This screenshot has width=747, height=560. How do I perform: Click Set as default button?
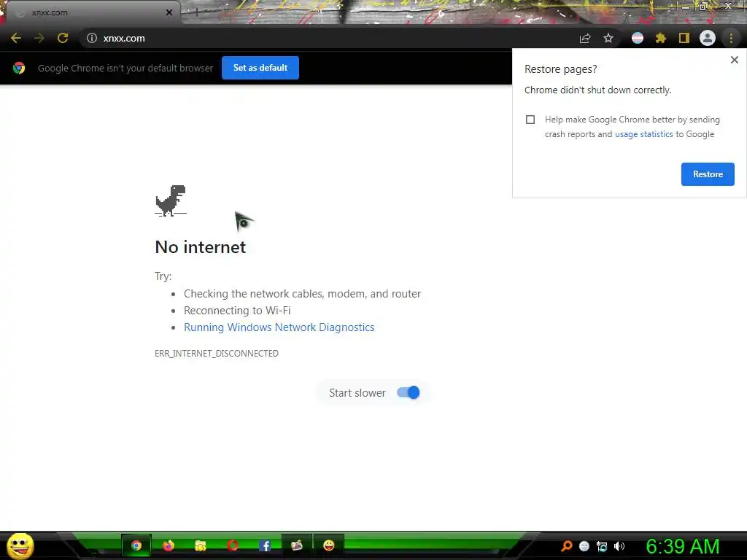[x=260, y=68]
